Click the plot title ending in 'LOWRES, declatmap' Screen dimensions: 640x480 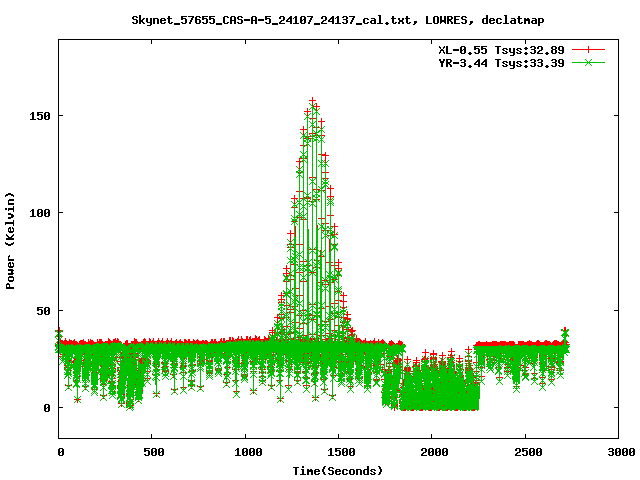(338, 20)
